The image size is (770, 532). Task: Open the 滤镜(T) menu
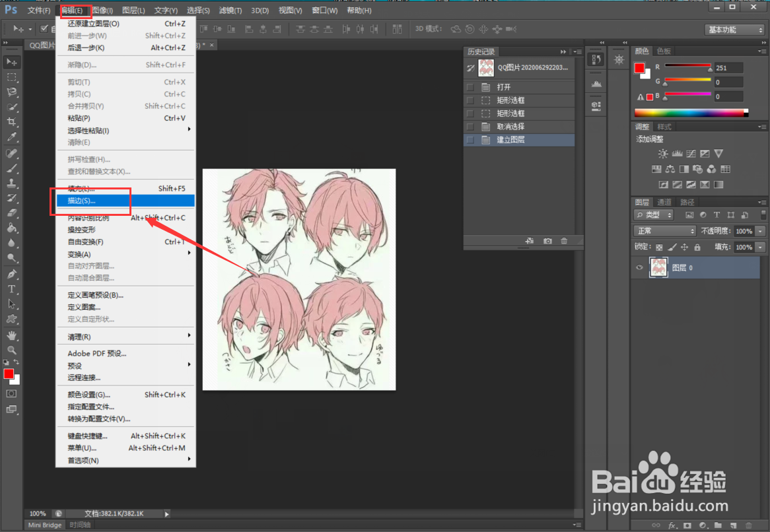tap(230, 11)
